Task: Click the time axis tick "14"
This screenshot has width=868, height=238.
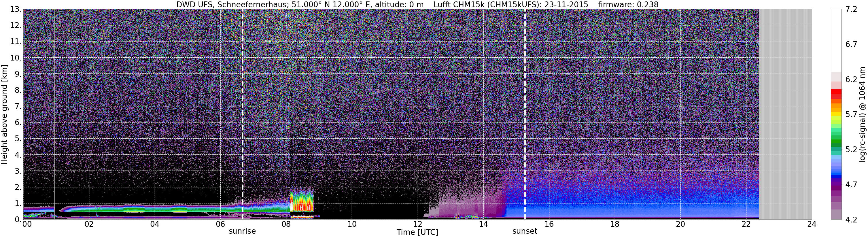Action: (x=483, y=224)
